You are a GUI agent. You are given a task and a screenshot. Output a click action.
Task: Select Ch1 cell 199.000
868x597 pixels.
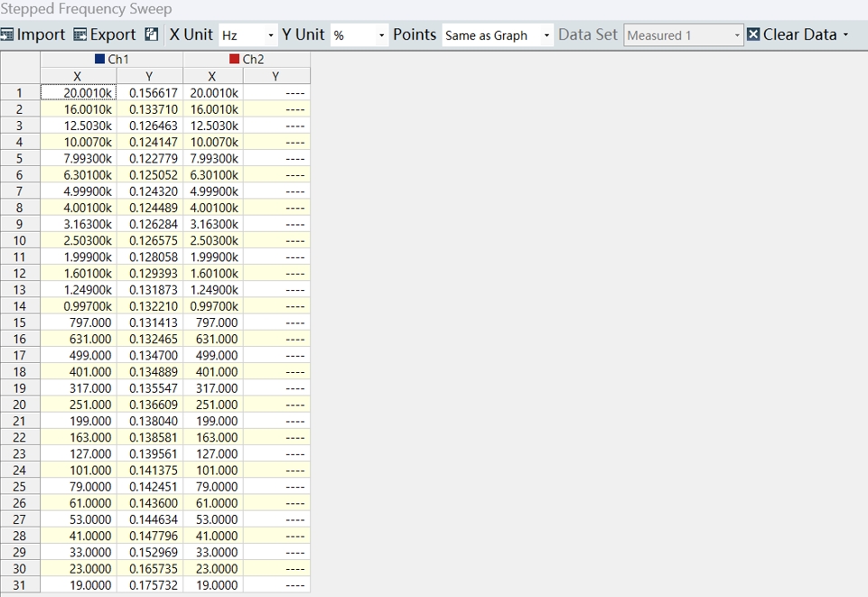(x=79, y=421)
